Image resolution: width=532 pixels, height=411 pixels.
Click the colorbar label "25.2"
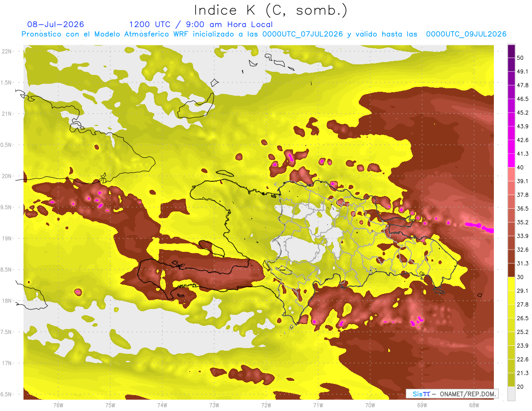pos(523,332)
